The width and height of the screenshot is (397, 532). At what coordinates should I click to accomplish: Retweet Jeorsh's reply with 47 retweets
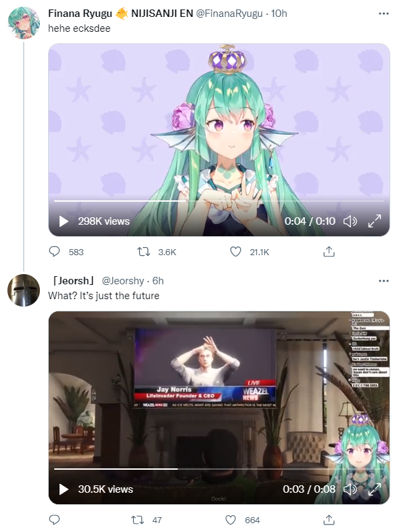[x=138, y=520]
